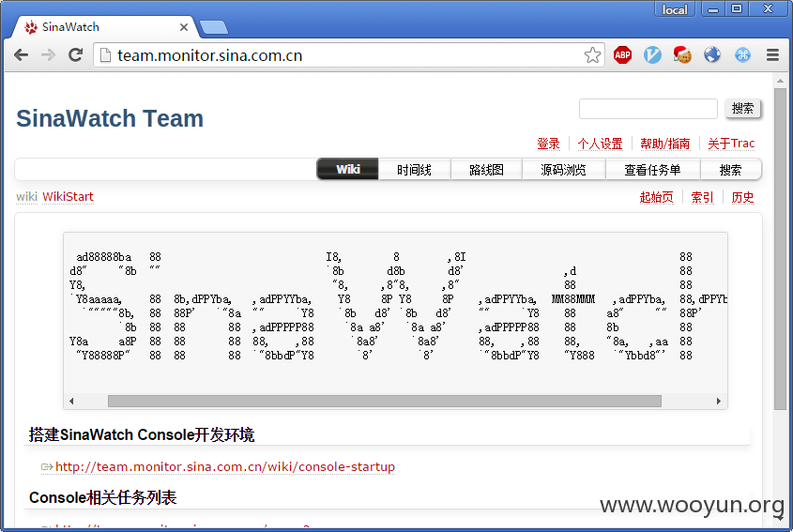Open the console-startup wiki URL link

[225, 466]
